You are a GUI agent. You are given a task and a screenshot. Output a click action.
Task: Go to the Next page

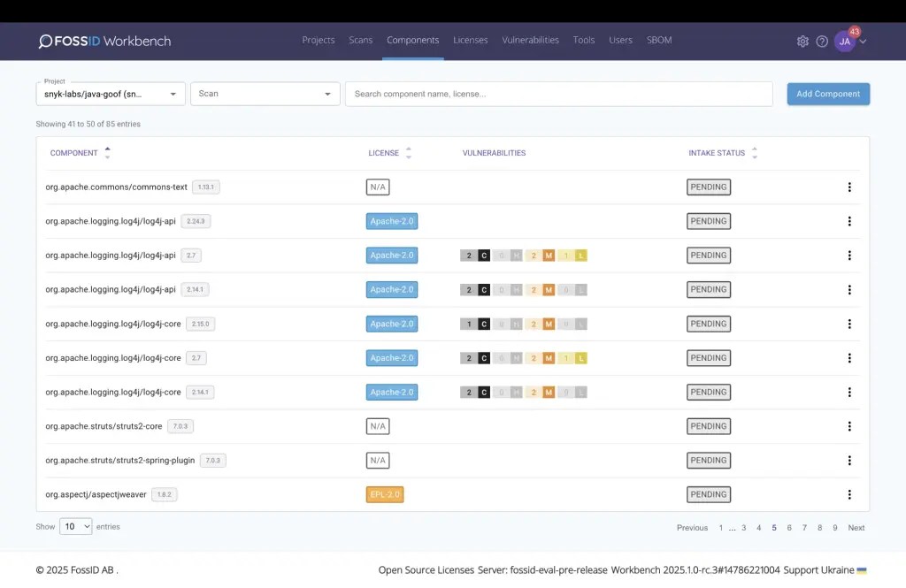(856, 527)
